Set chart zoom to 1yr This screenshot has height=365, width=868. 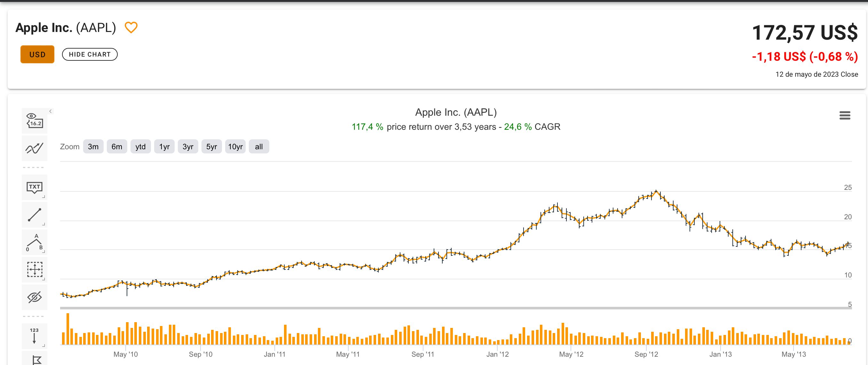pyautogui.click(x=164, y=146)
